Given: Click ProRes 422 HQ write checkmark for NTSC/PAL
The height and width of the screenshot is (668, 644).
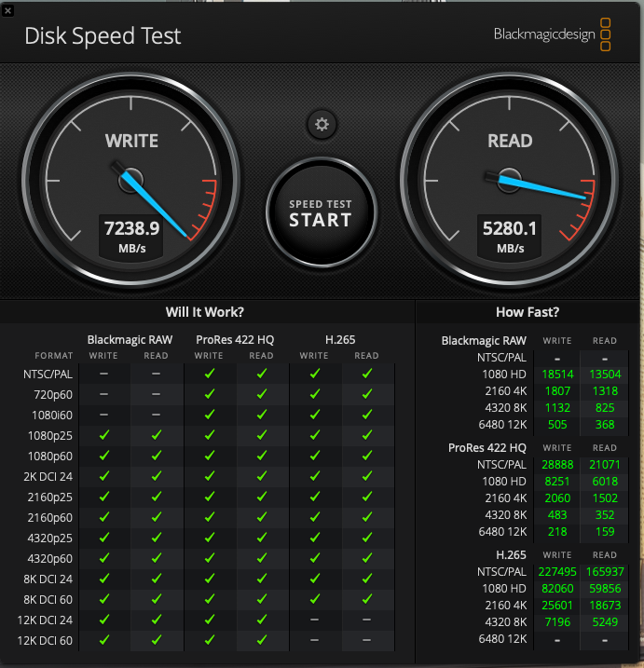Looking at the screenshot, I should click(x=210, y=374).
